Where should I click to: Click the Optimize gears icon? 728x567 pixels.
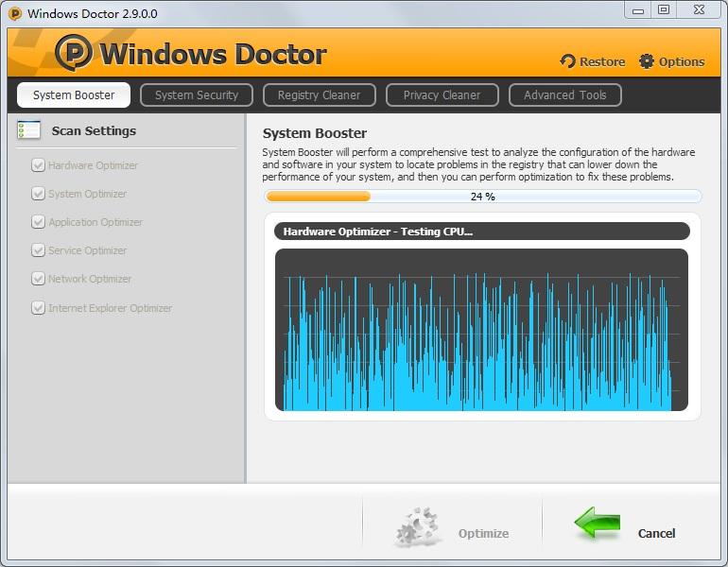[417, 526]
